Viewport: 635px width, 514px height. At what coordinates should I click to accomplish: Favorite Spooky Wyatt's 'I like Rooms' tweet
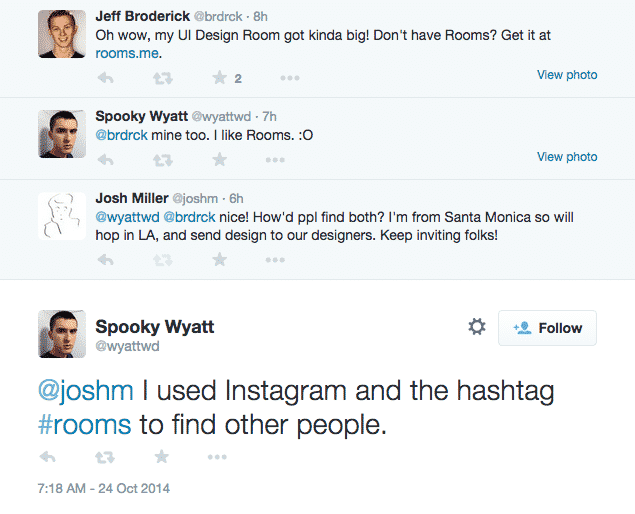click(x=220, y=159)
